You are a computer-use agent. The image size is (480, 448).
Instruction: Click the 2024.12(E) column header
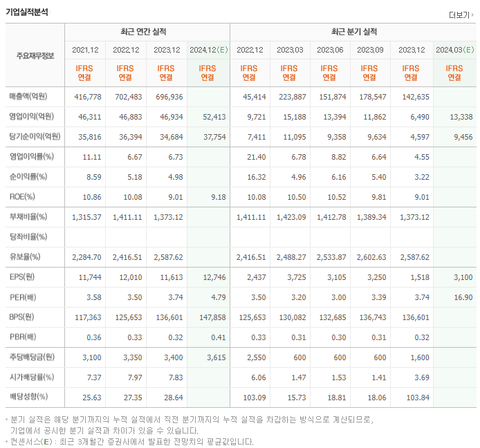pyautogui.click(x=209, y=50)
